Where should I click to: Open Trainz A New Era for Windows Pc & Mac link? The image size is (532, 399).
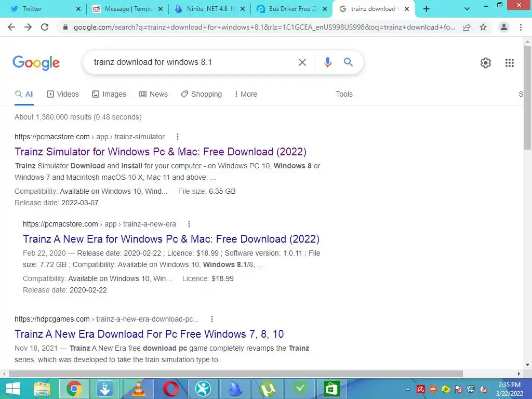171,239
